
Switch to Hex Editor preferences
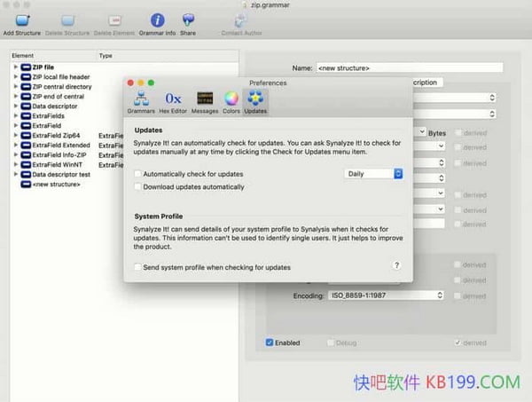point(174,98)
